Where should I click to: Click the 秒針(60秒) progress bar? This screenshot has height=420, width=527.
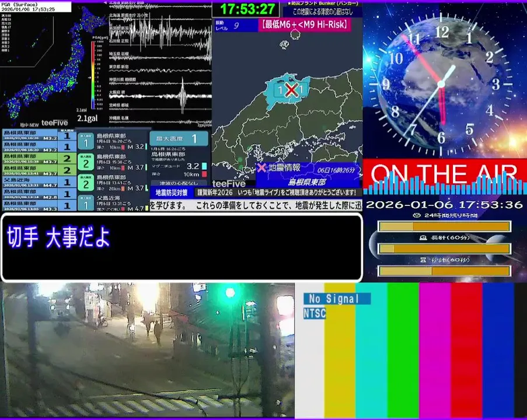pos(445,271)
